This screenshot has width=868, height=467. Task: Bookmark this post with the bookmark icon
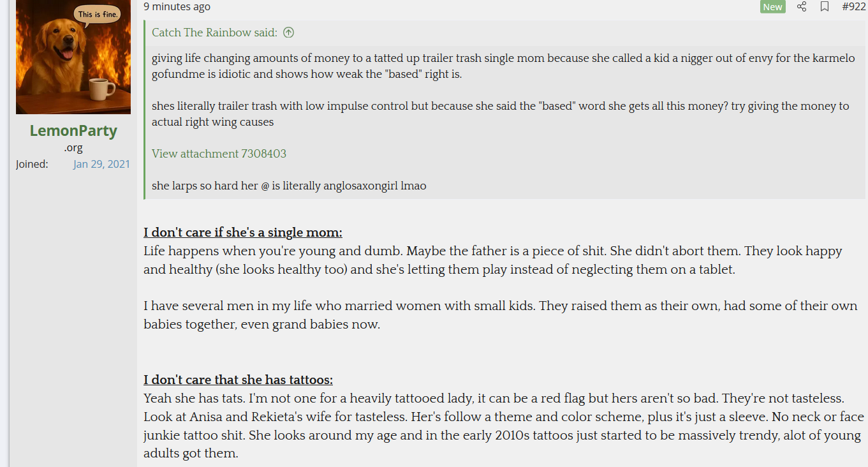(x=825, y=6)
